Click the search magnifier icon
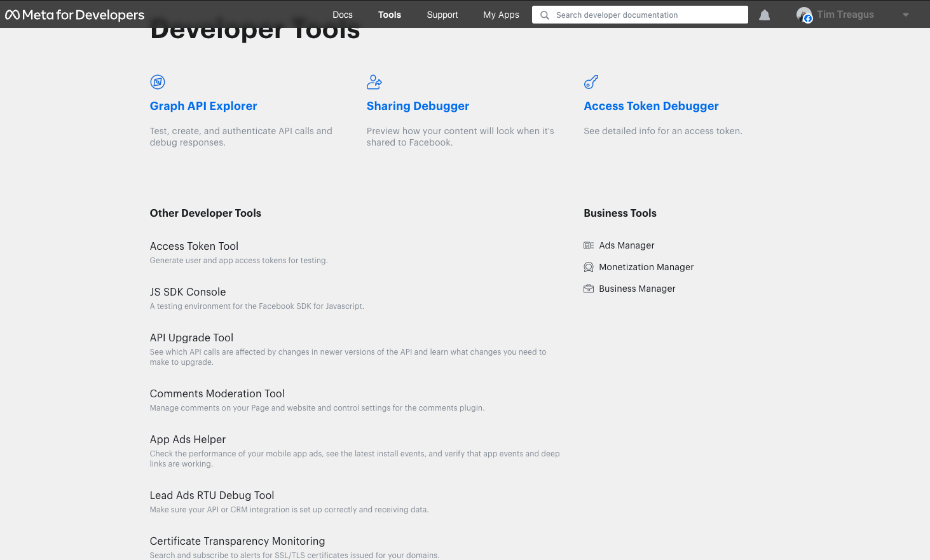 pos(545,15)
